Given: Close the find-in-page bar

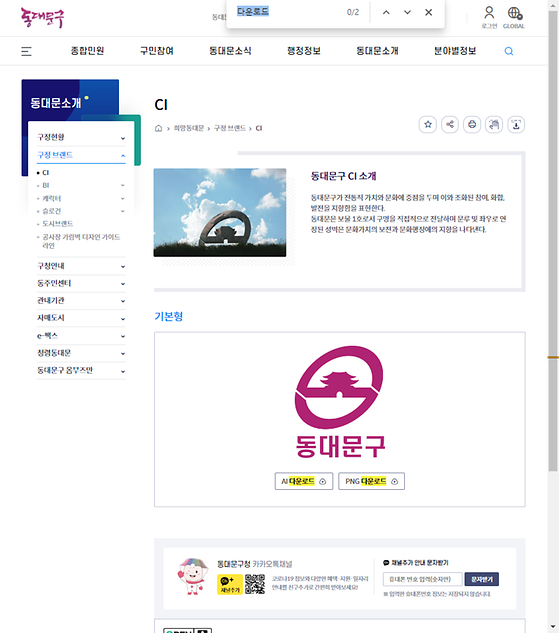Looking at the screenshot, I should [x=429, y=13].
